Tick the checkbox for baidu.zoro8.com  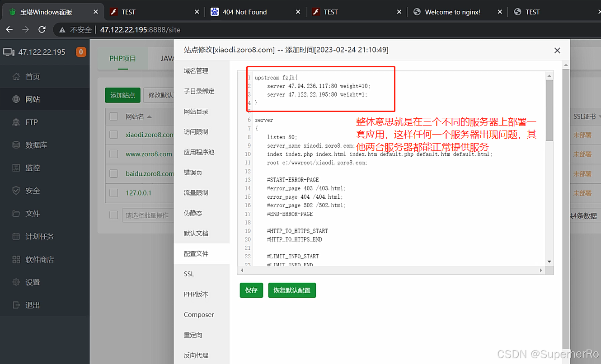pyautogui.click(x=113, y=173)
